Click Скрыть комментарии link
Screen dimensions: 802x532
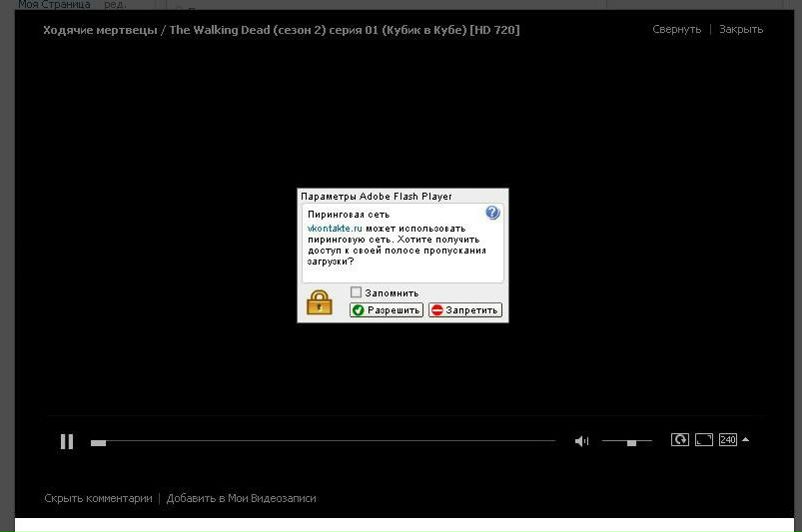click(98, 498)
